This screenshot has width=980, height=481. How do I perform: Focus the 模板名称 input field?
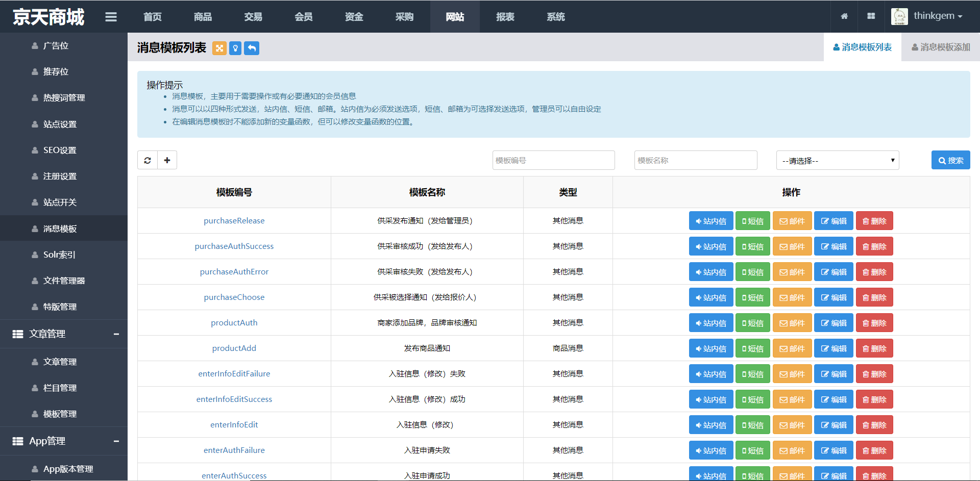click(696, 160)
